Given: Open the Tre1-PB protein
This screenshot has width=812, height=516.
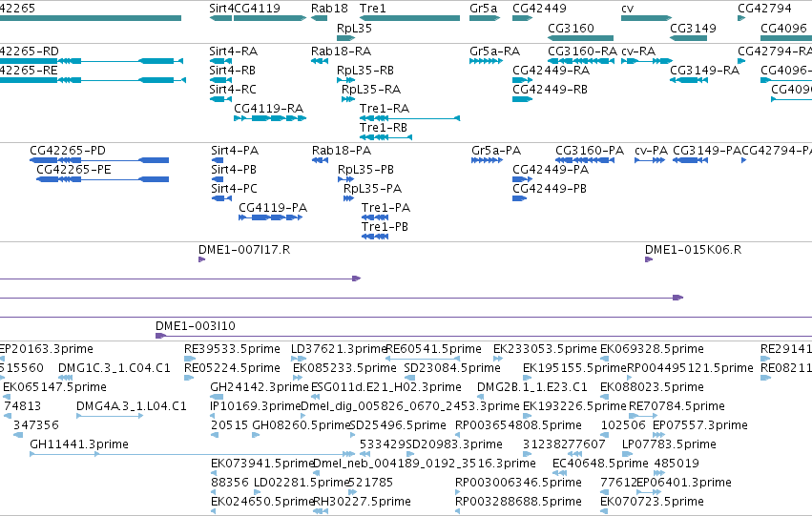Looking at the screenshot, I should click(x=375, y=237).
